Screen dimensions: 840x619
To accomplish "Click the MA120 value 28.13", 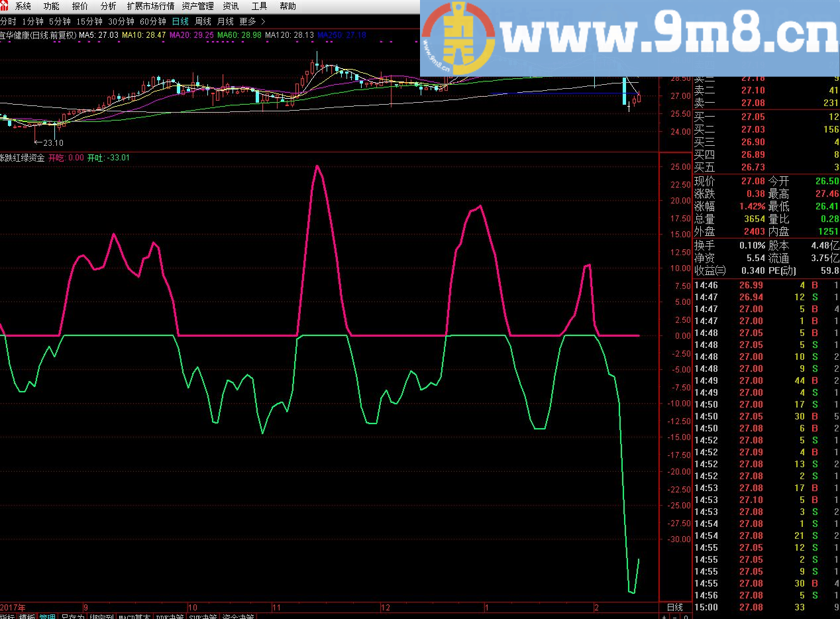I will click(x=289, y=34).
